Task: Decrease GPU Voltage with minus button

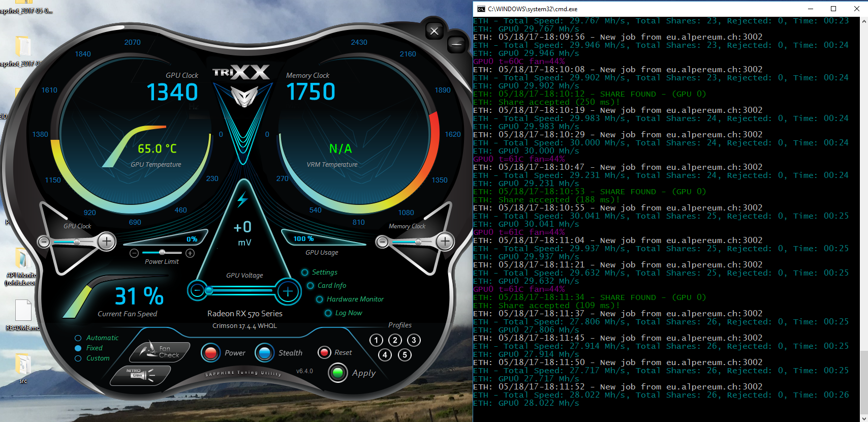Action: 197,291
